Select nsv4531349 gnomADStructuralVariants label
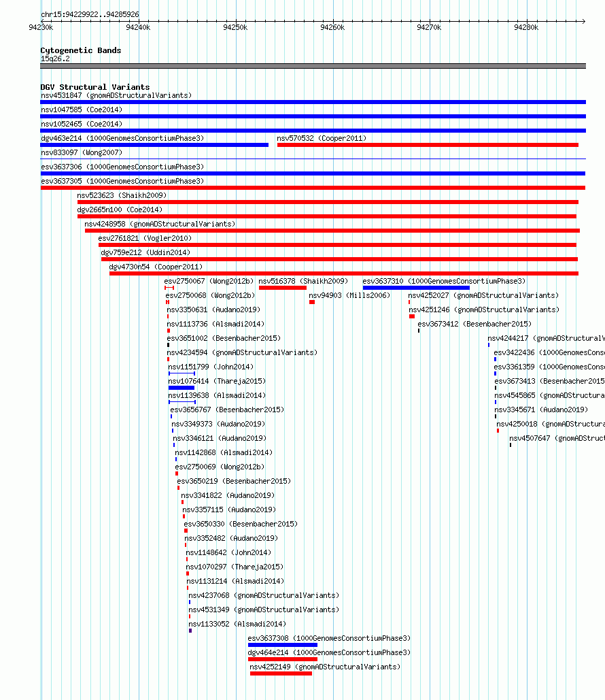Viewport: 605px width, 700px height. pyautogui.click(x=264, y=610)
